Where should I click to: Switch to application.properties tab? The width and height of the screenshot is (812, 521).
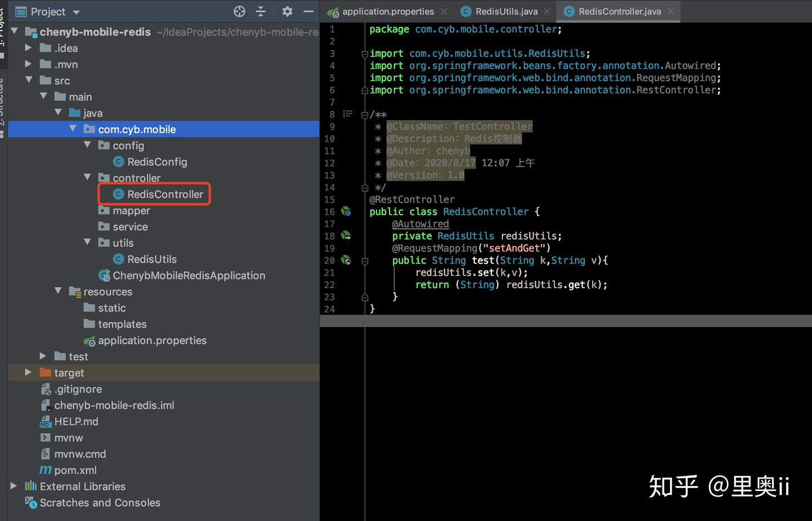coord(388,11)
